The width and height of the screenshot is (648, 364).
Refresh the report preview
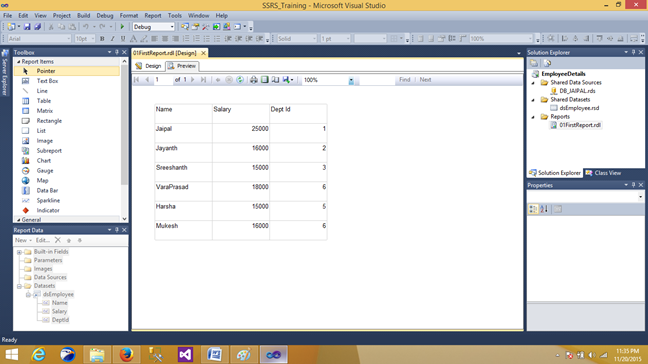(240, 80)
